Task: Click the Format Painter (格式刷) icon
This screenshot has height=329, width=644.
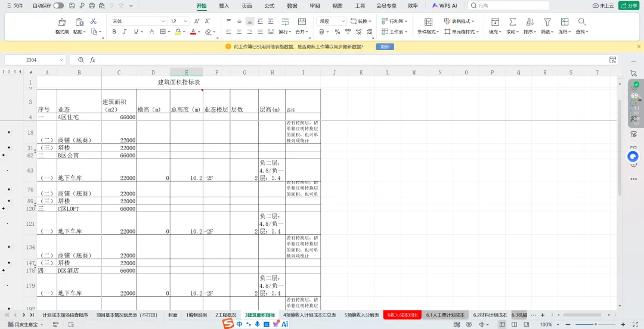Action: [x=62, y=22]
